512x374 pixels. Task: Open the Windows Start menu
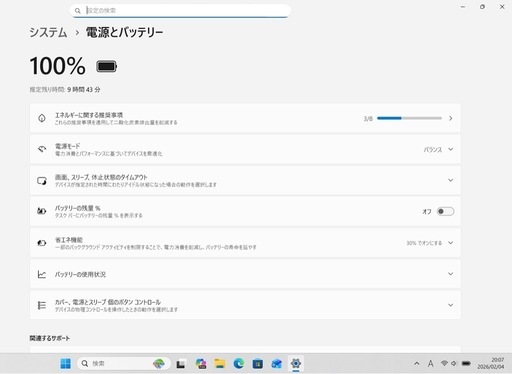point(66,364)
